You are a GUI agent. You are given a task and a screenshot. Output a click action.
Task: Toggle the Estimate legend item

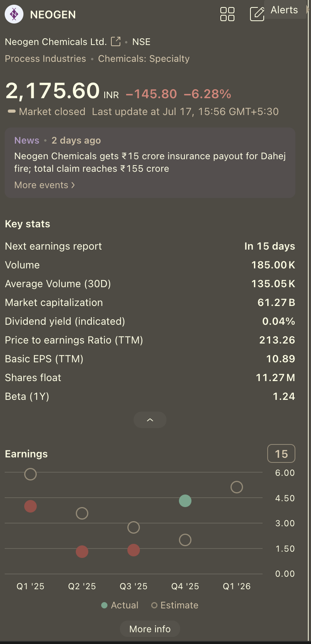click(175, 605)
